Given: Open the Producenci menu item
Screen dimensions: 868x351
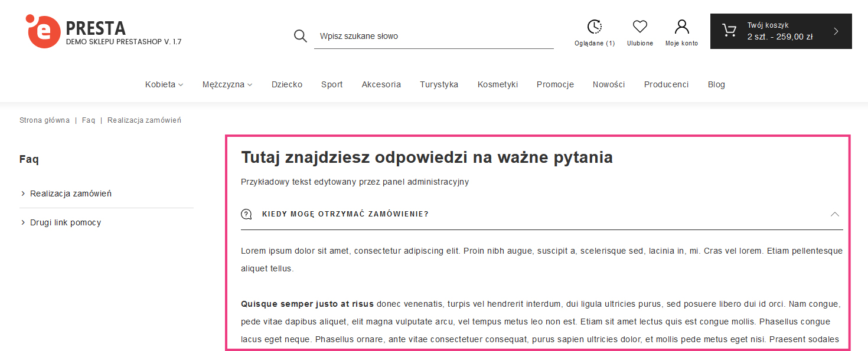Looking at the screenshot, I should tap(666, 84).
